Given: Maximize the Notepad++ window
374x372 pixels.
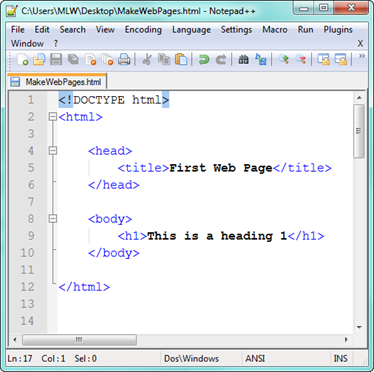Looking at the screenshot, I should point(323,8).
